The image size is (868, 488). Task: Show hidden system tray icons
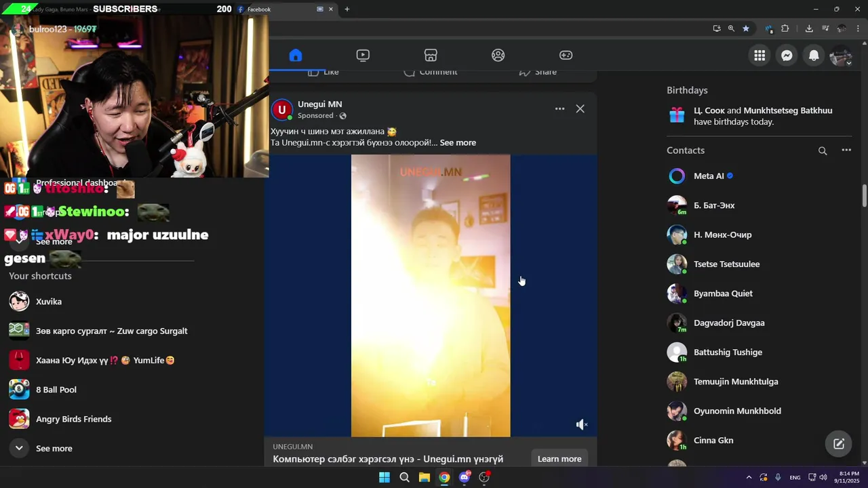pyautogui.click(x=749, y=477)
